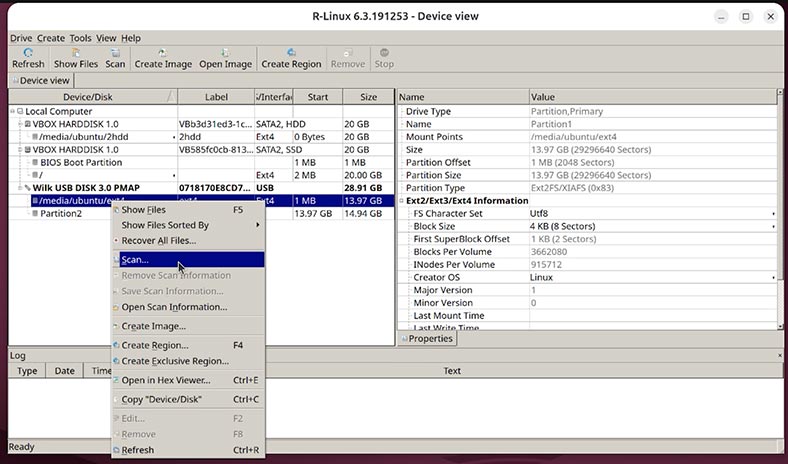Select Recover All Files... in the context menu
Image resolution: width=788 pixels, height=464 pixels.
coord(188,240)
